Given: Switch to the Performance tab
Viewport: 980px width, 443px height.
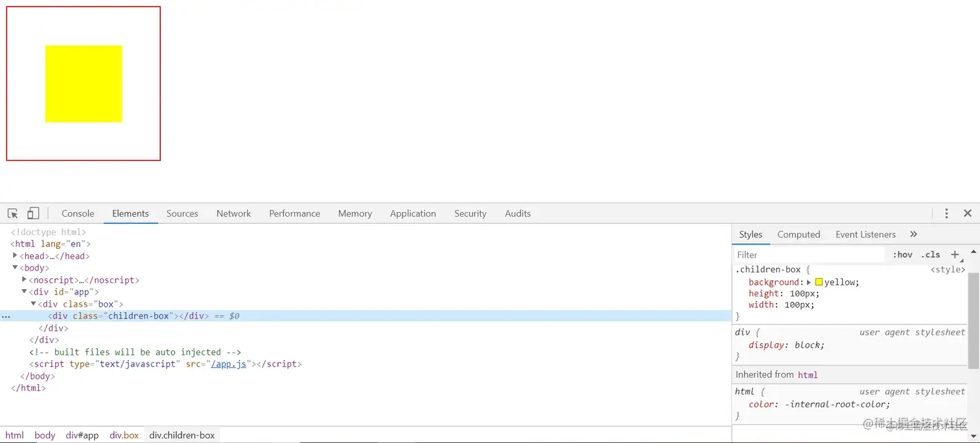Looking at the screenshot, I should (295, 213).
